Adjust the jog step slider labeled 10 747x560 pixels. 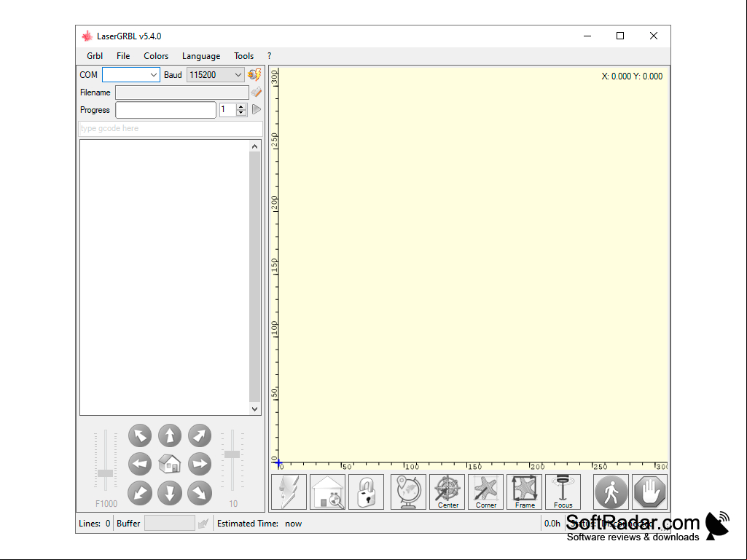click(x=232, y=454)
